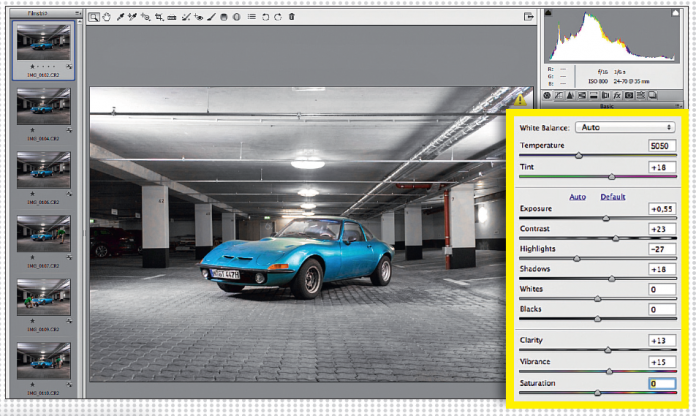Click the Saturation value field

tap(662, 383)
